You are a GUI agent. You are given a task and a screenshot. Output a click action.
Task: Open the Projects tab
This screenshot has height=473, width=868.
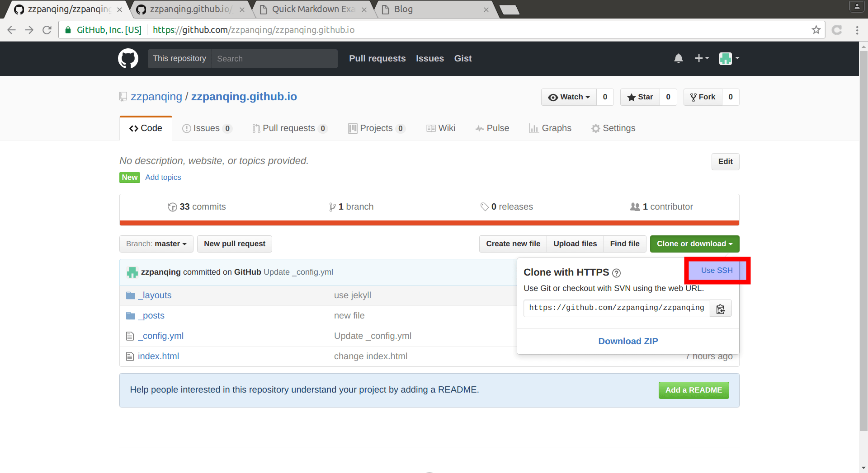point(377,128)
